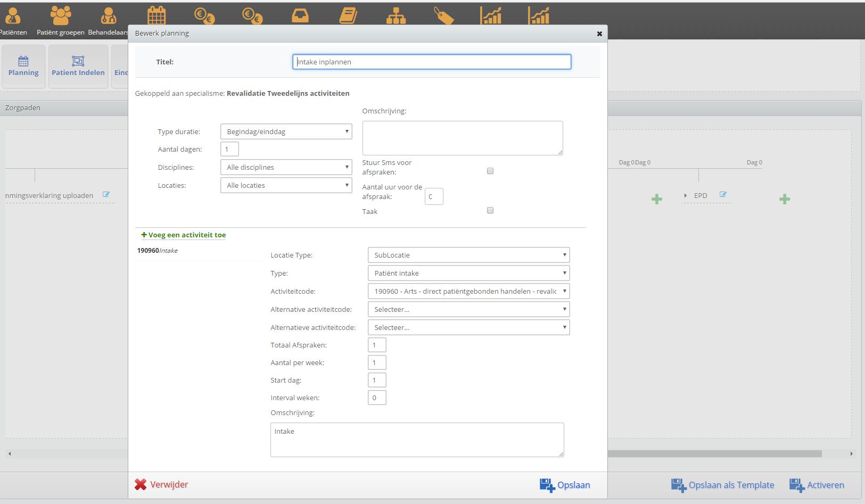Viewport: 865px width, 504px height.
Task: Open the Activiteitcode dropdown
Action: [468, 291]
